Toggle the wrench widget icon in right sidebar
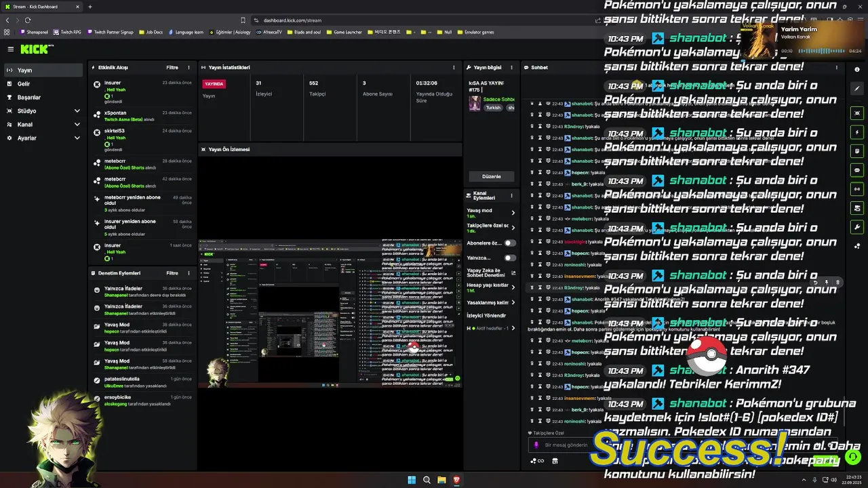The height and width of the screenshot is (488, 868). (857, 227)
